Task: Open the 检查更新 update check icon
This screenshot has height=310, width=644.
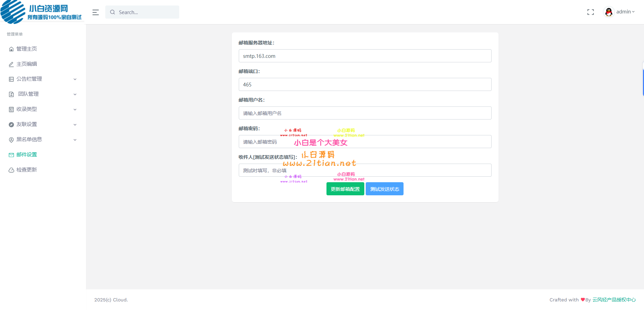Action: pyautogui.click(x=11, y=169)
